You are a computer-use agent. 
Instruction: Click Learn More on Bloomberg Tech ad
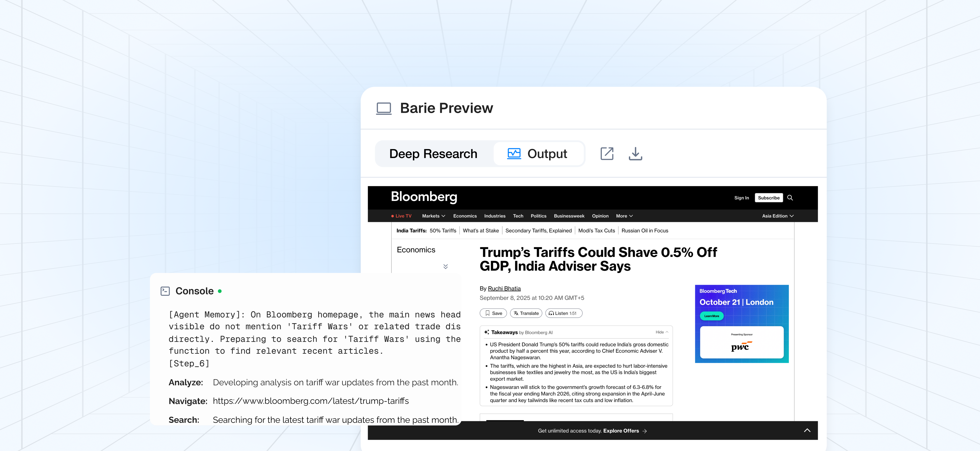[x=711, y=316]
